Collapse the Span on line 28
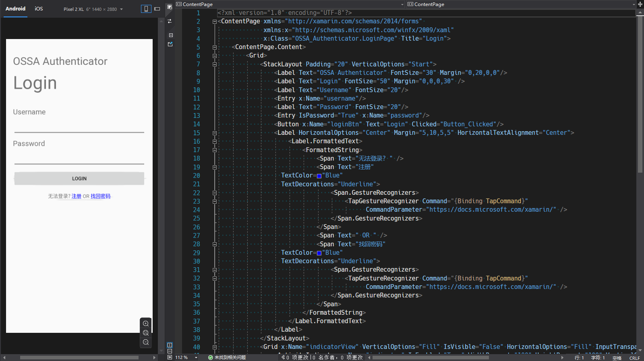644x361 pixels. coord(215,244)
